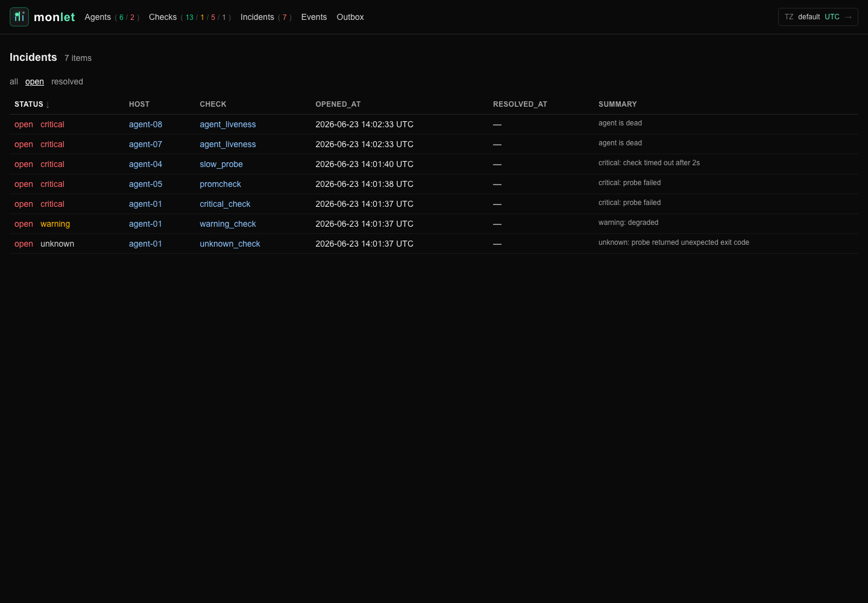Click critical status in slow_probe row
The image size is (868, 603).
(x=52, y=164)
